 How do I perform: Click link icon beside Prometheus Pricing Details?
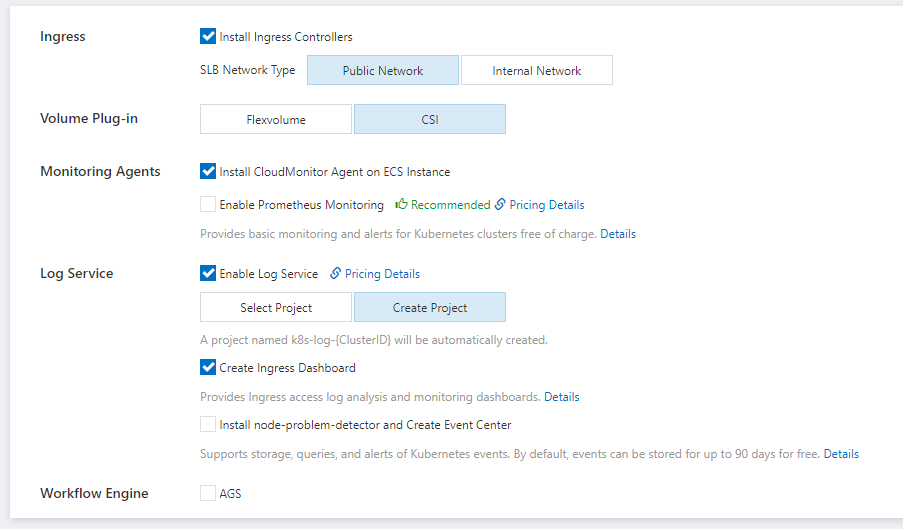[500, 204]
